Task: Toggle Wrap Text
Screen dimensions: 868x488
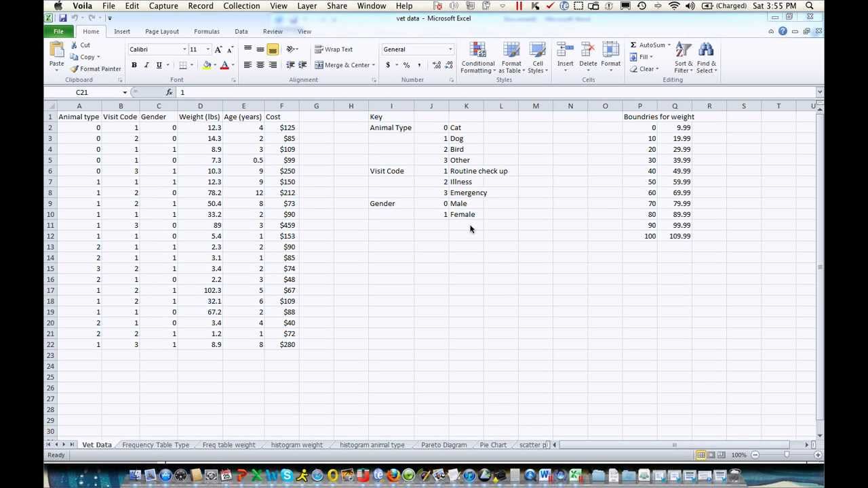Action: (334, 49)
